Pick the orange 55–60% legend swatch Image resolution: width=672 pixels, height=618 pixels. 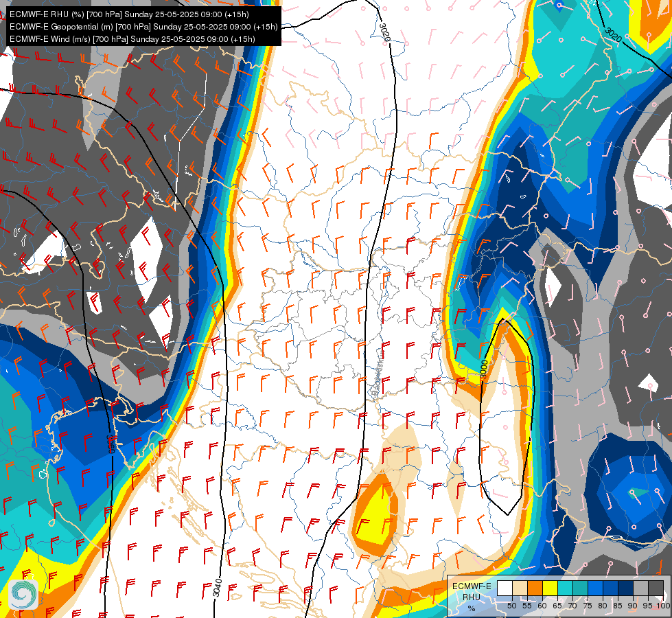(535, 588)
